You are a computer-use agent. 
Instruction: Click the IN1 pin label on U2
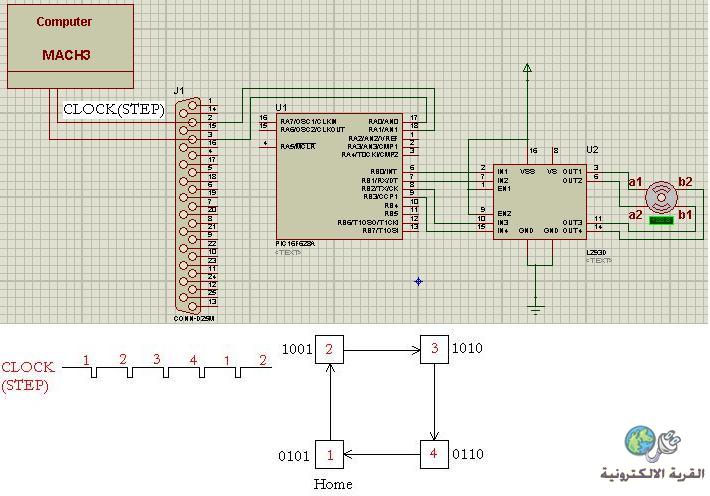(503, 172)
